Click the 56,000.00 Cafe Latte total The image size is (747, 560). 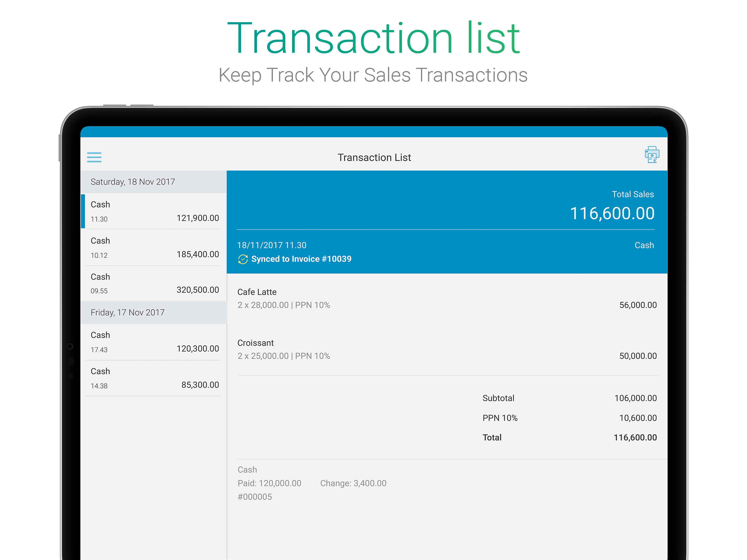click(x=638, y=305)
